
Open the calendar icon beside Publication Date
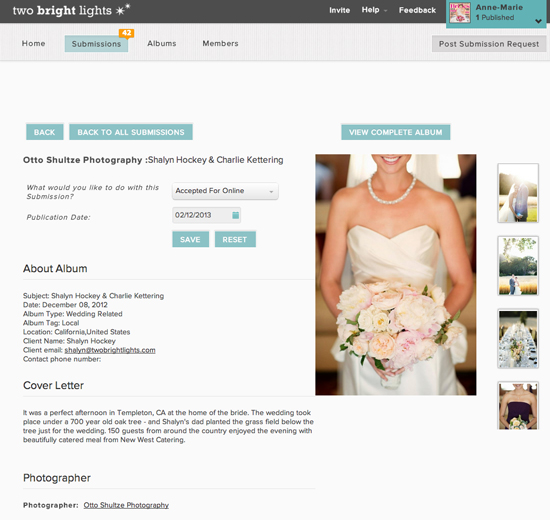(x=236, y=215)
